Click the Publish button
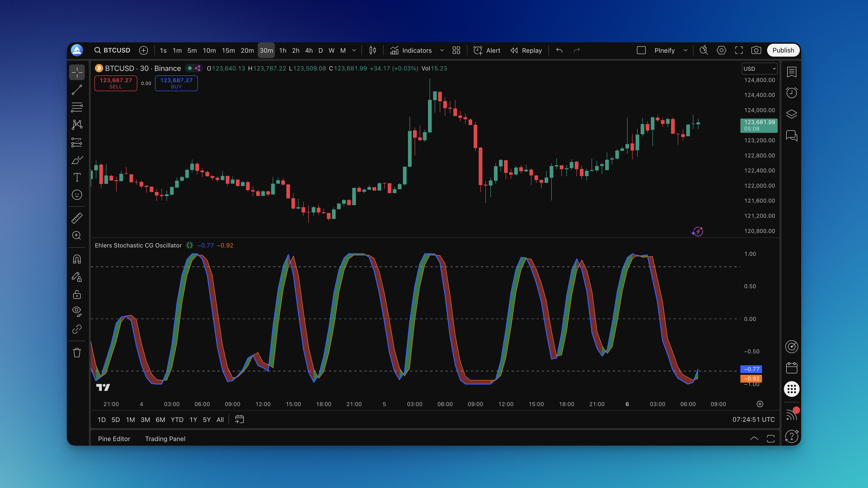Screen dimensions: 868x488 click(783, 50)
